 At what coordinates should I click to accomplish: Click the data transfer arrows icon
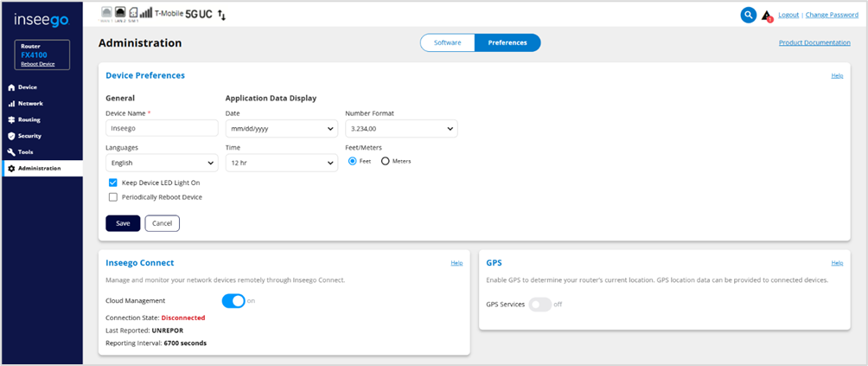pos(221,15)
